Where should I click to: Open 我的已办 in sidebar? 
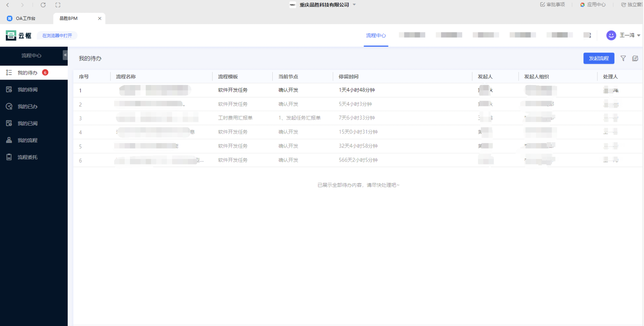pos(27,106)
